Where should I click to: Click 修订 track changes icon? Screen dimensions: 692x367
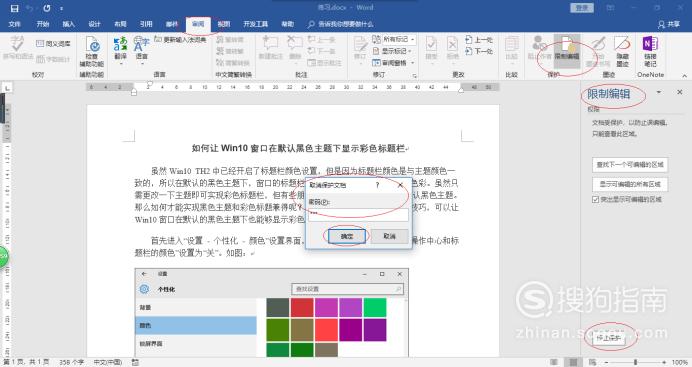[x=360, y=48]
